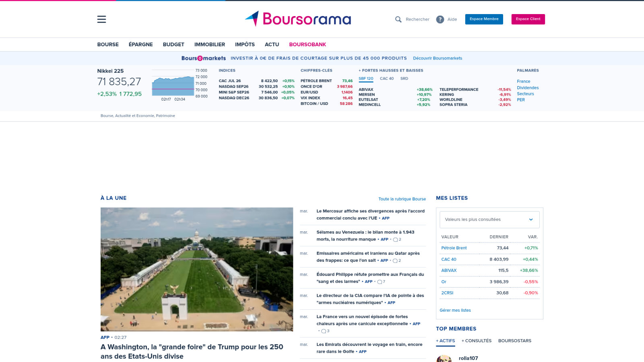Select the SRD tab
The image size is (644, 362).
404,78
